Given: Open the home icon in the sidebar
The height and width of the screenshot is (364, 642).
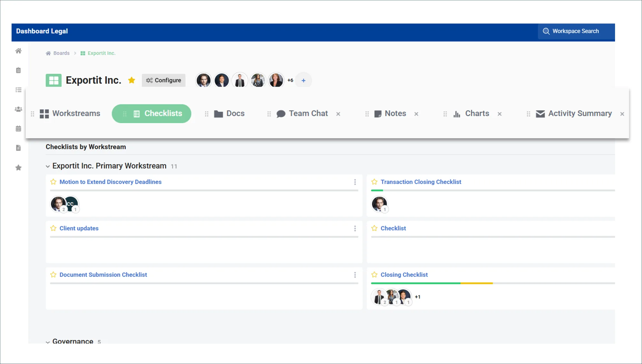Looking at the screenshot, I should point(19,51).
